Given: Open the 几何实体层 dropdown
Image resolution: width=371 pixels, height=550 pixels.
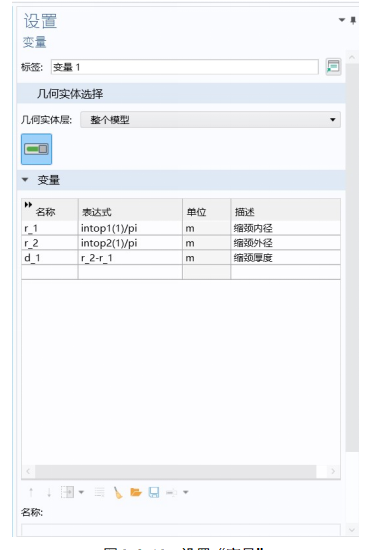Looking at the screenshot, I should click(210, 120).
